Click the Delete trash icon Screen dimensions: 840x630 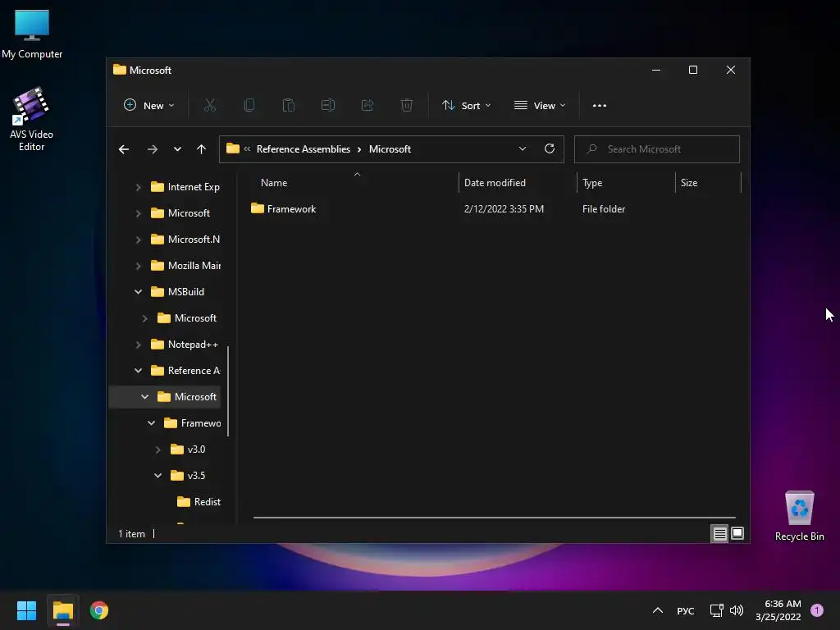[407, 106]
